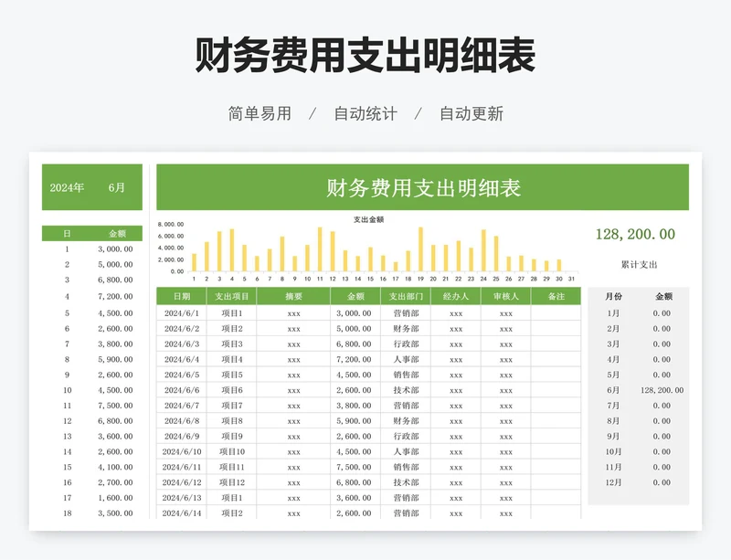Viewport: 731px width, 560px height.
Task: Select the 累计支出 label
Action: point(639,264)
